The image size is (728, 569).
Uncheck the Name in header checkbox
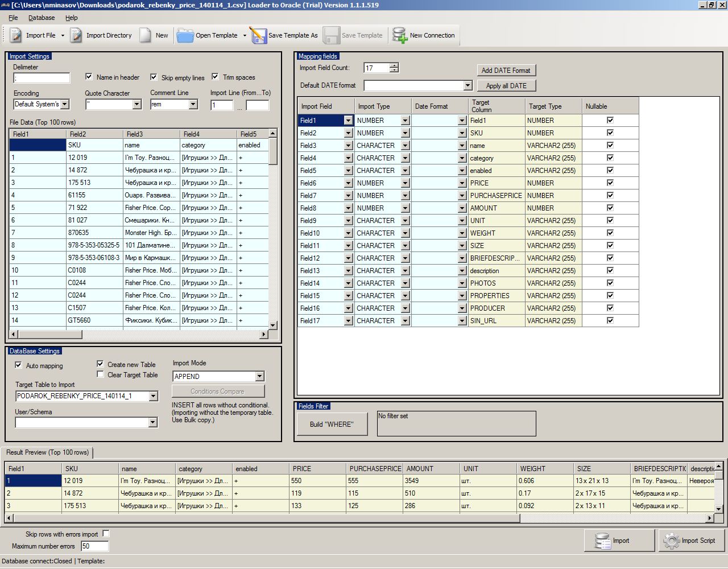tap(89, 77)
